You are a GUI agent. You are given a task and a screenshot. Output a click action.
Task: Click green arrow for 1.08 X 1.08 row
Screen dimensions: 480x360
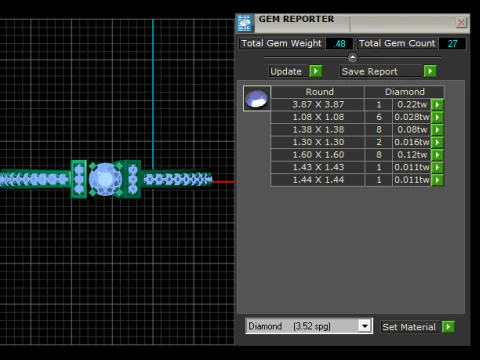(x=437, y=117)
